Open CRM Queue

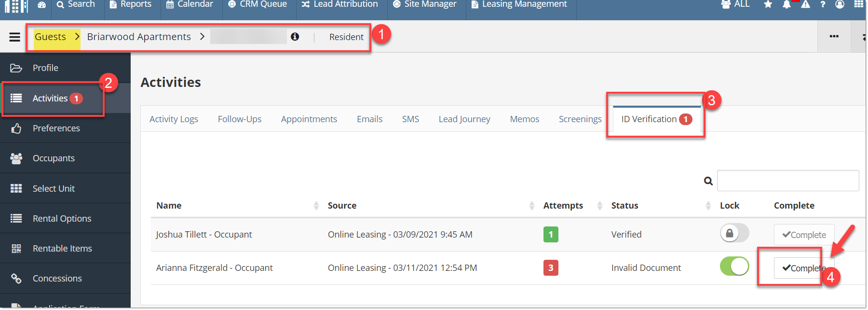point(258,4)
